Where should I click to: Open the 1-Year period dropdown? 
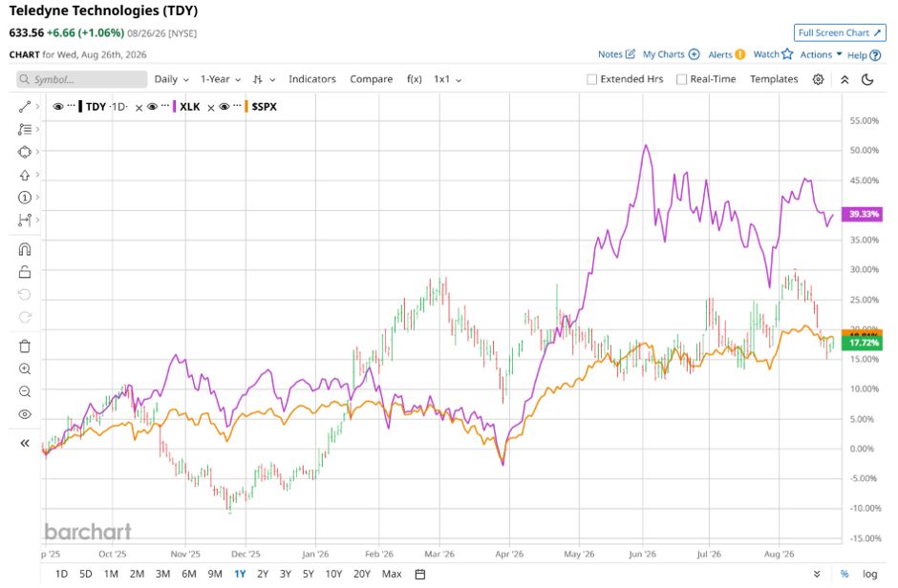point(221,79)
